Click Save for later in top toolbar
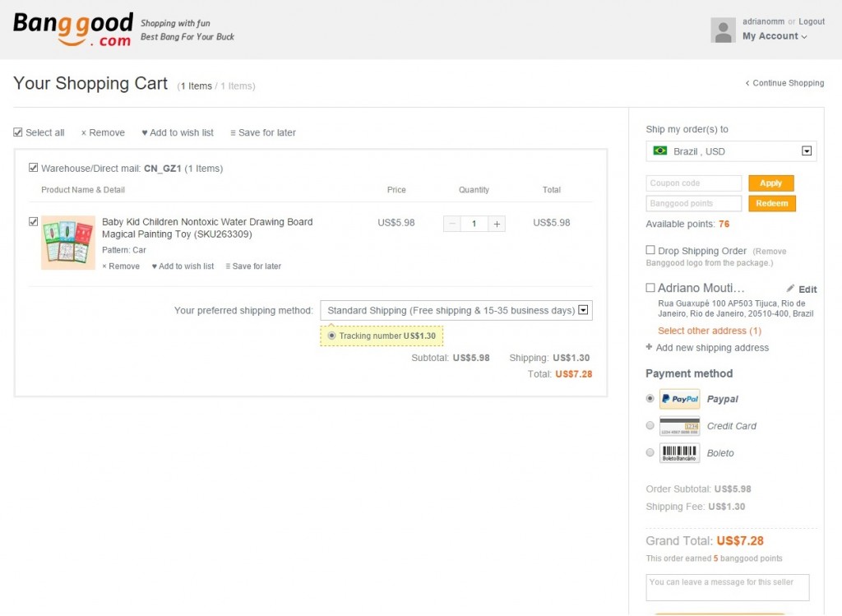This screenshot has width=842, height=616. 263,132
